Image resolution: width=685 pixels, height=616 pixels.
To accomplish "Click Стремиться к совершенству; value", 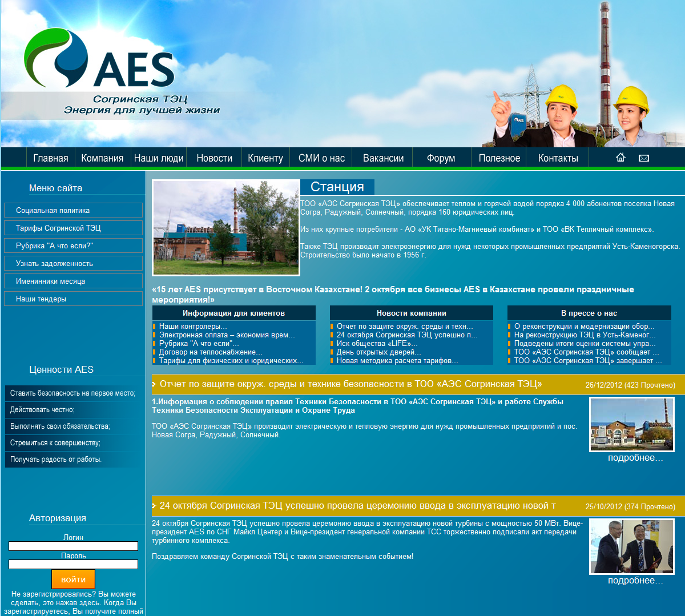I will (x=55, y=443).
